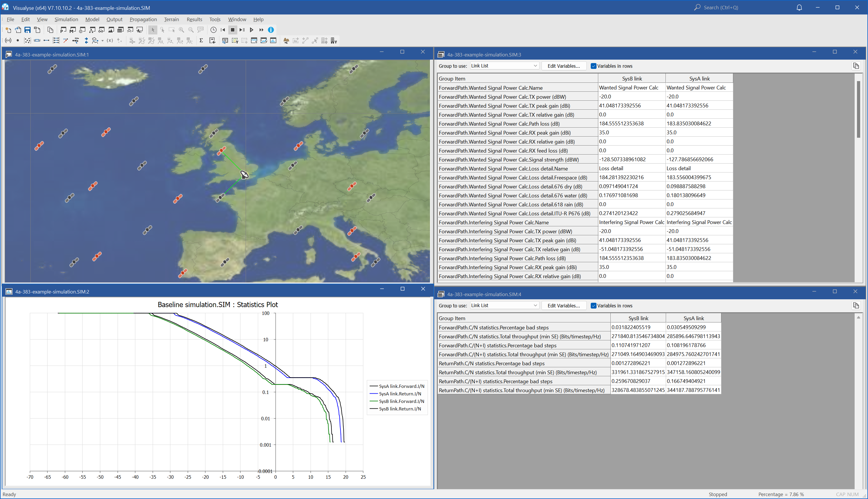Click the blue information icon
The height and width of the screenshot is (499, 868).
pyautogui.click(x=271, y=30)
